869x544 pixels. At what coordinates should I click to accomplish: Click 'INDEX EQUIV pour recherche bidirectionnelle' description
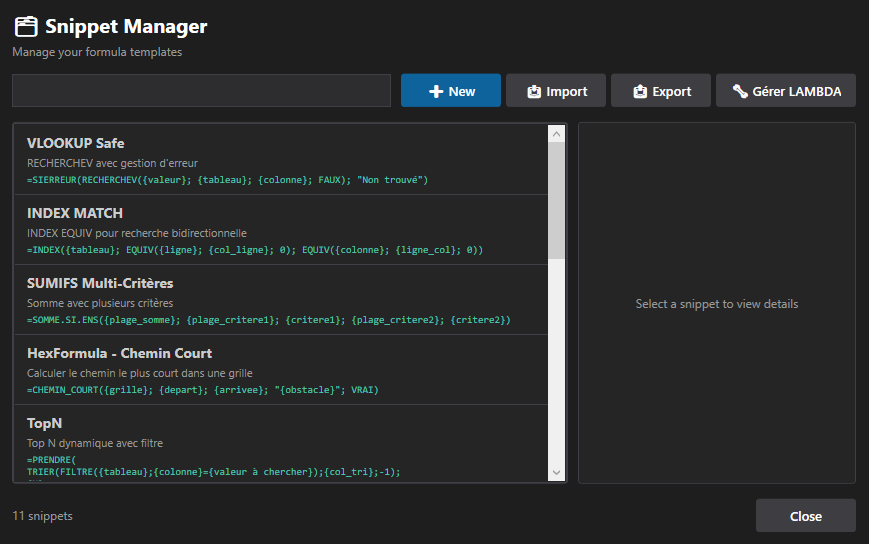137,233
